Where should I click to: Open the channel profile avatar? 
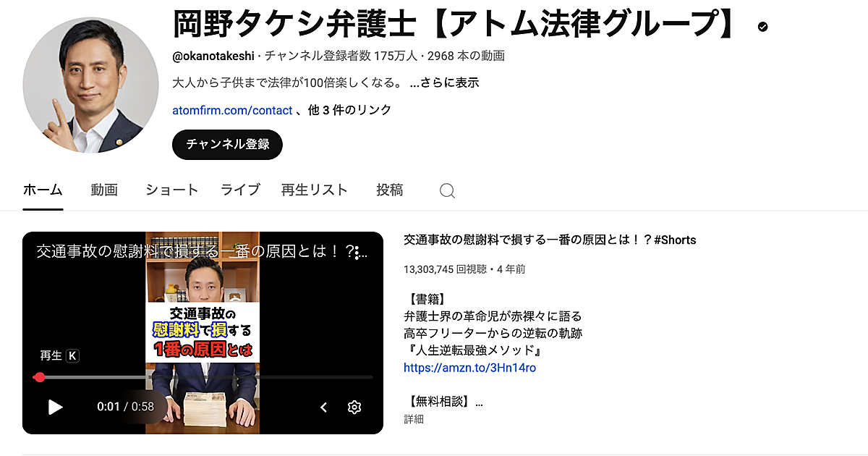[x=90, y=85]
